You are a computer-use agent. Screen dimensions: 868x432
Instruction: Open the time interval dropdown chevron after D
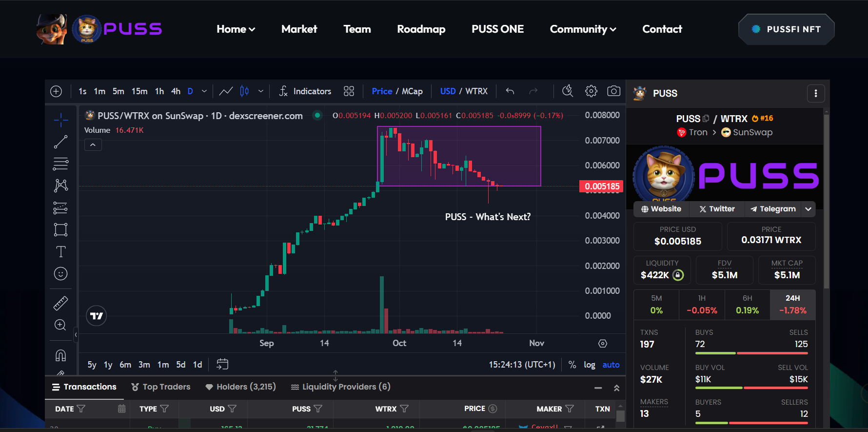tap(204, 91)
